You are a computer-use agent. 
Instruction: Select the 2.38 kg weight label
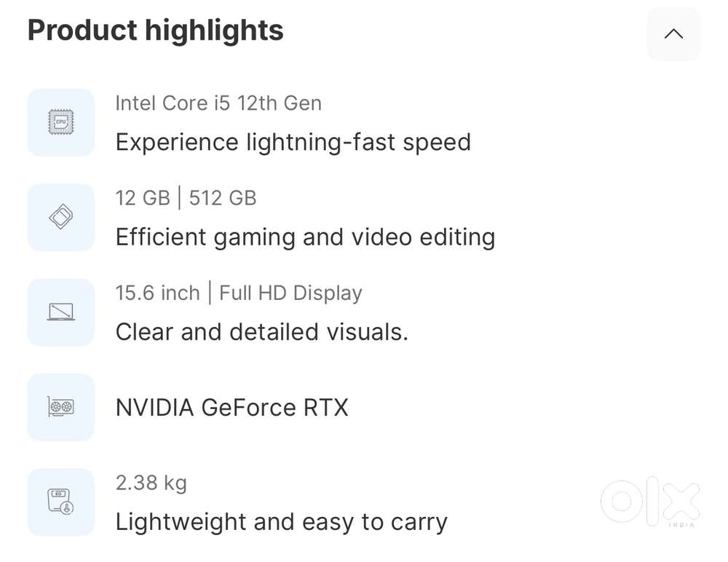[151, 482]
